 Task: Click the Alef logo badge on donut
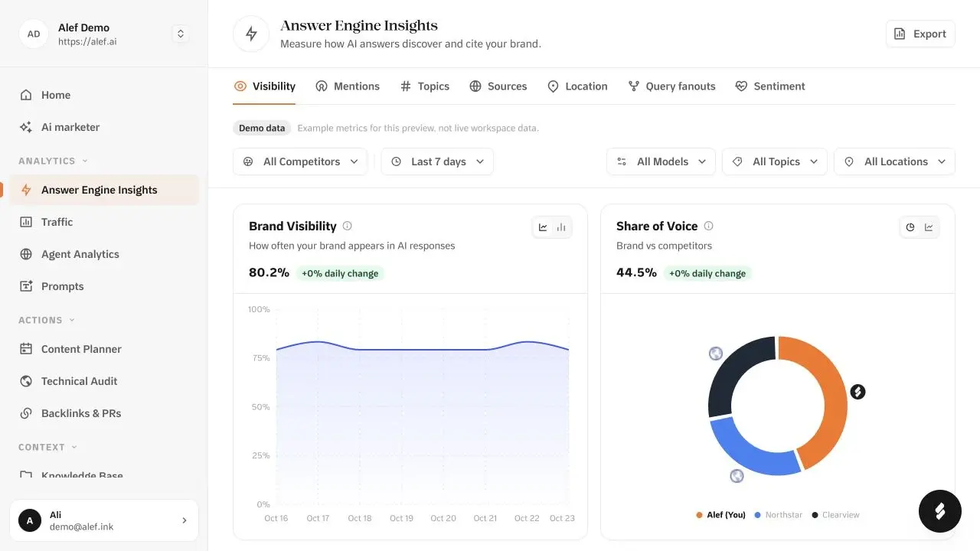(x=857, y=392)
